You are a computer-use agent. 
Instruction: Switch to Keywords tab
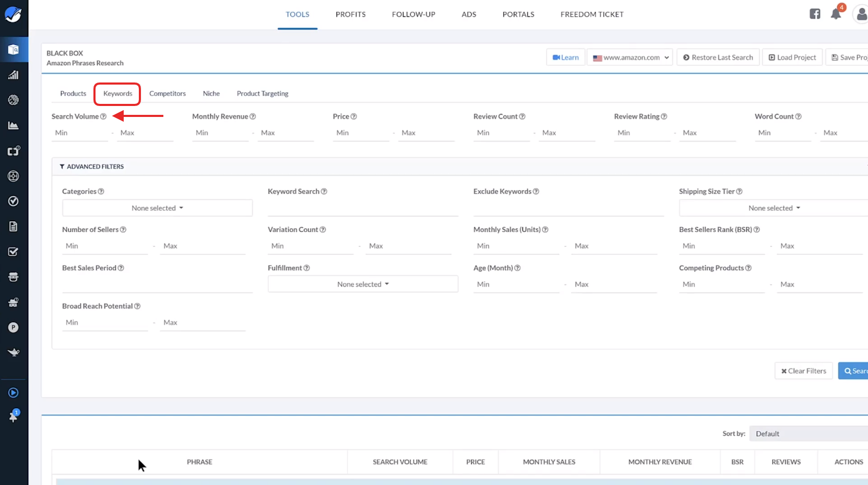(118, 93)
